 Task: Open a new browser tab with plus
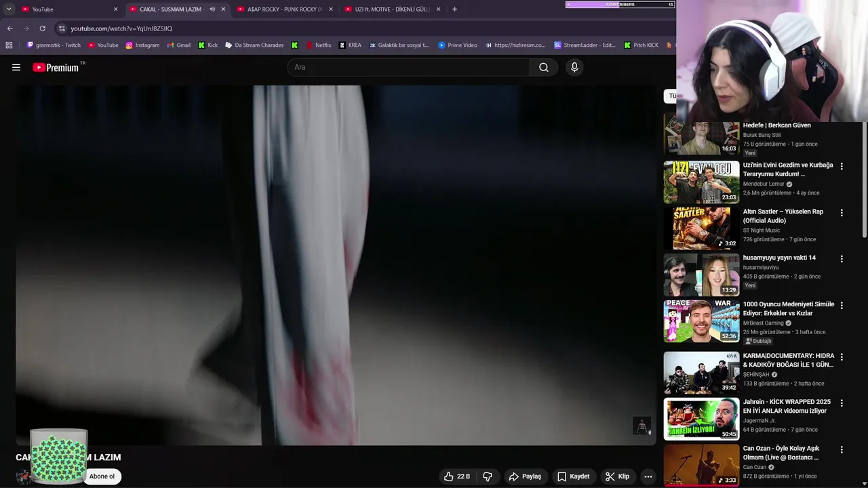[x=454, y=9]
